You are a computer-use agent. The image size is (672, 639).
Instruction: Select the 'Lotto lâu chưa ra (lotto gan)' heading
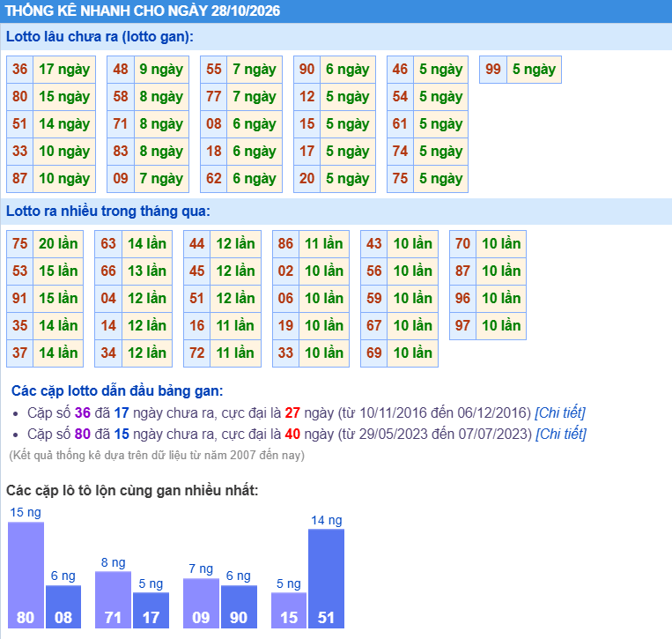point(100,36)
